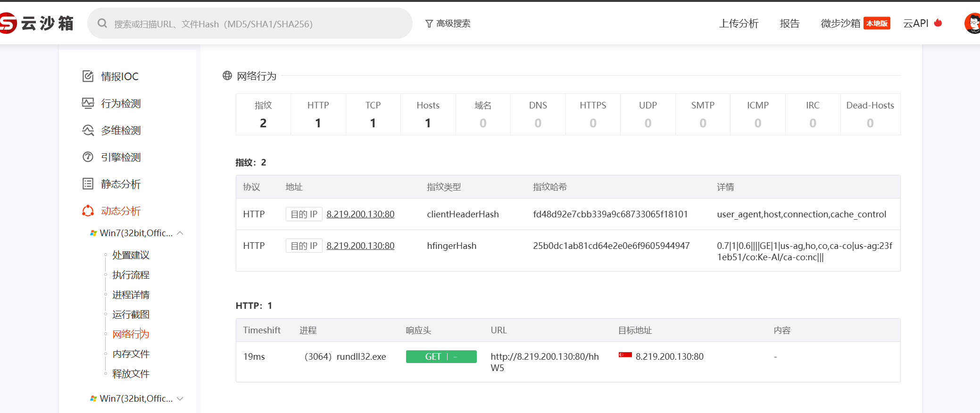
Task: Select the 行为检测 monitor icon
Action: click(88, 103)
